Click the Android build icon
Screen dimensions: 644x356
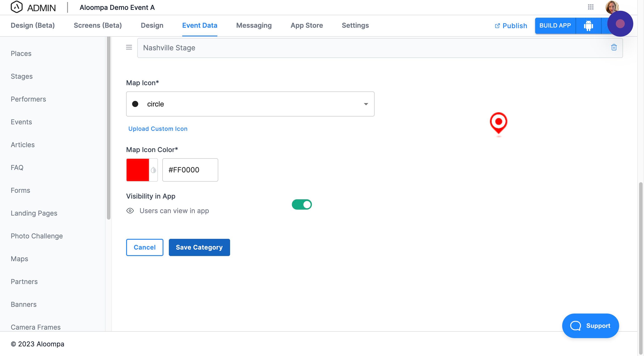tap(588, 25)
